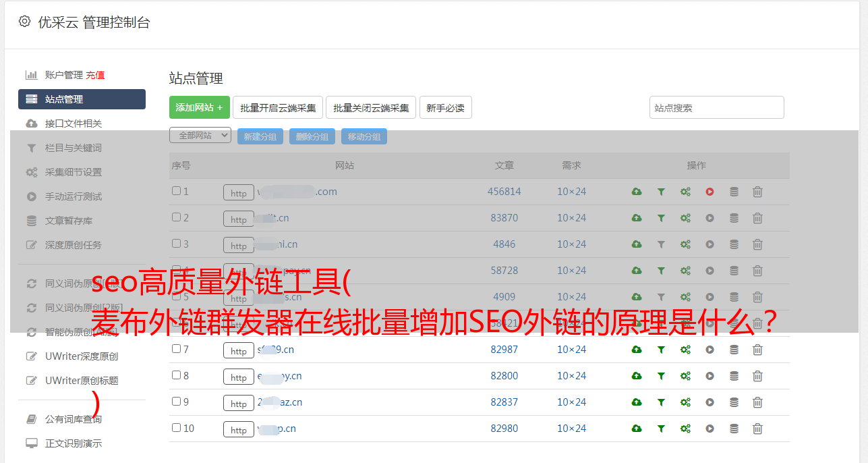Open the database icon in row 8
The height and width of the screenshot is (463, 868).
(x=734, y=376)
